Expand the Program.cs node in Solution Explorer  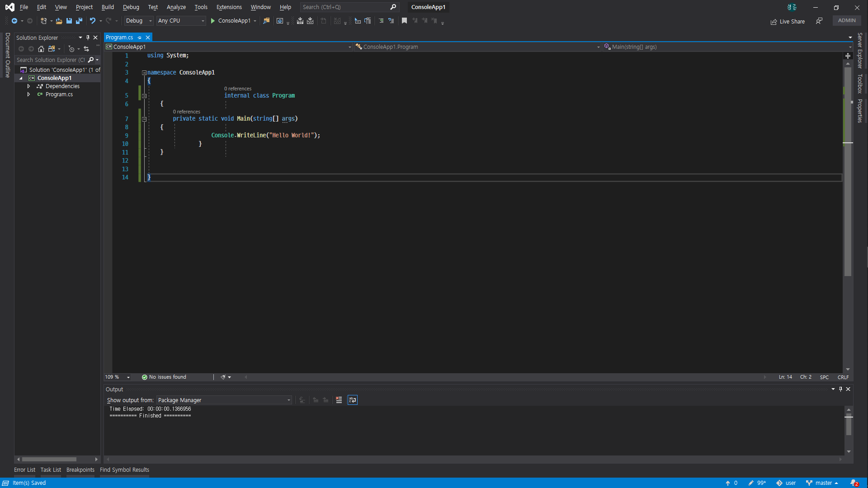[28, 94]
